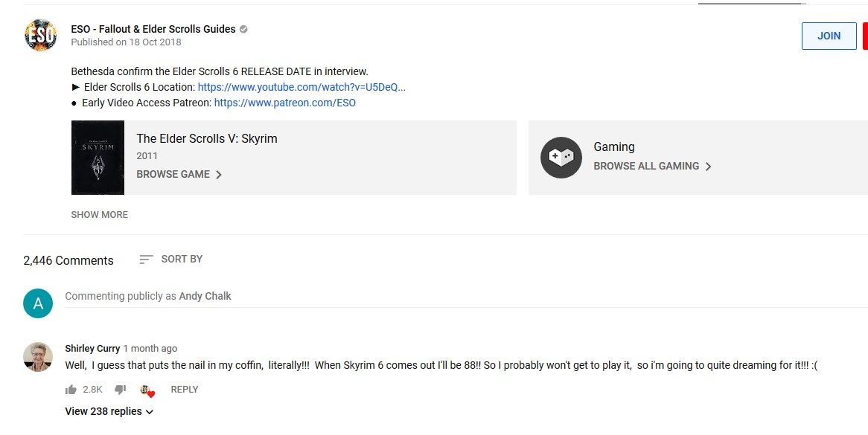
Task: Click REPLY on Shirley Curry's comment
Action: pyautogui.click(x=185, y=389)
